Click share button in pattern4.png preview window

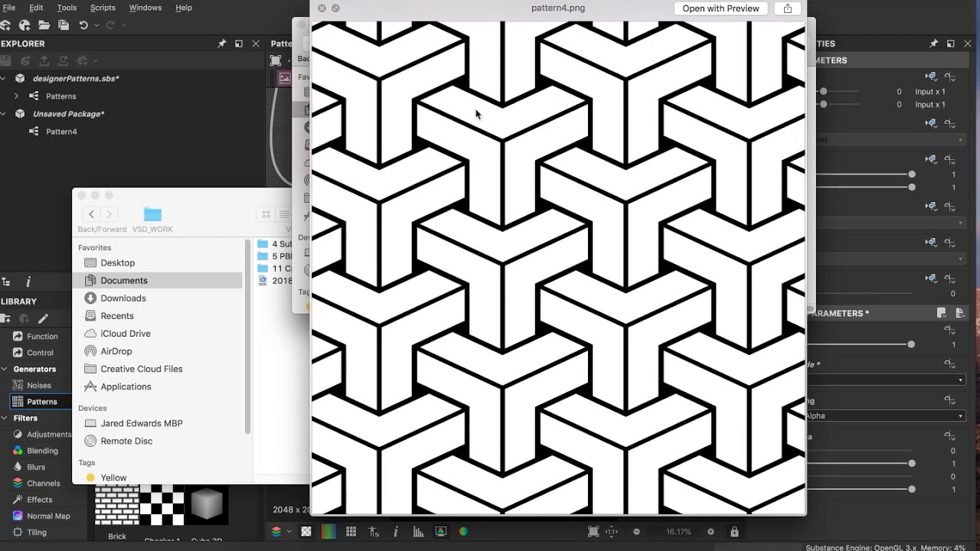(x=787, y=8)
